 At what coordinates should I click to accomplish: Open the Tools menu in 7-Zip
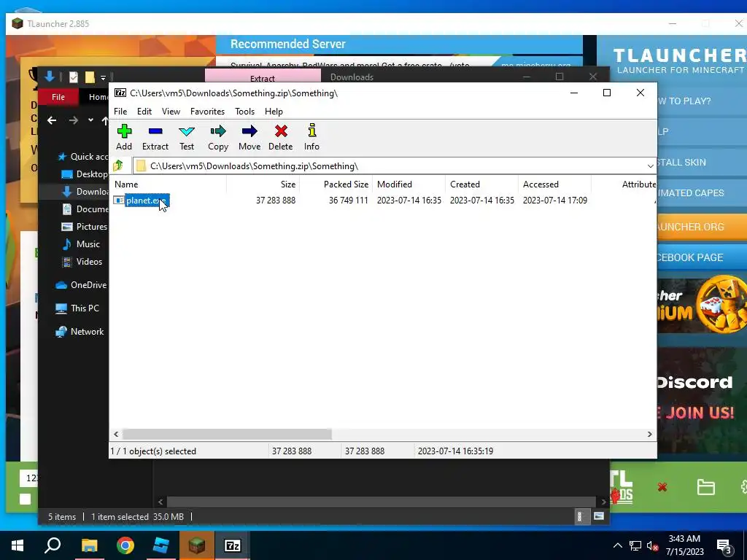(x=244, y=112)
